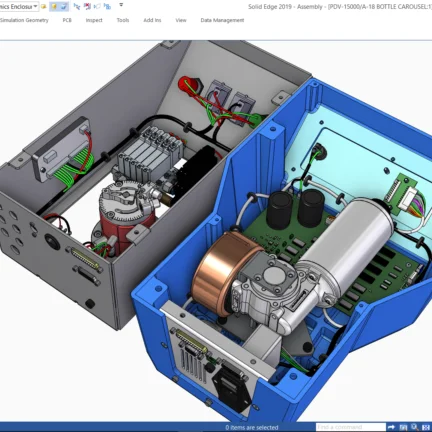432x432 pixels.
Task: Click the fit view icon in status bar
Action: tap(426, 427)
